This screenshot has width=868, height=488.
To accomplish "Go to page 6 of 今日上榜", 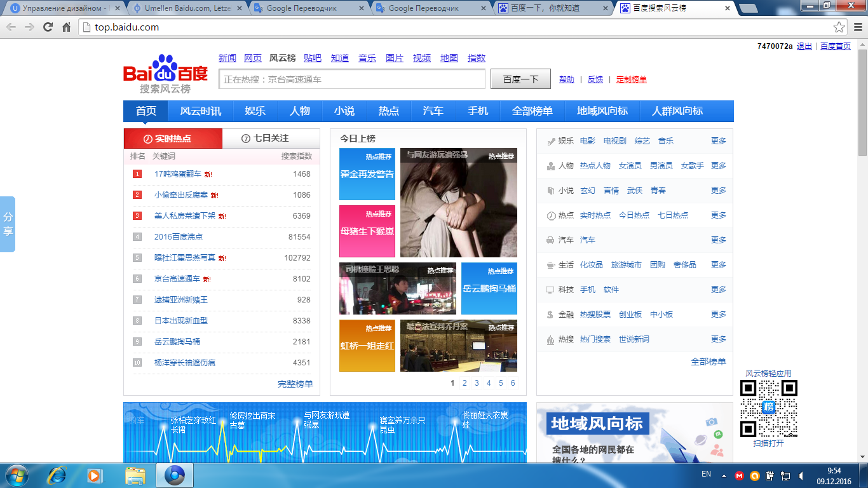I will [513, 383].
